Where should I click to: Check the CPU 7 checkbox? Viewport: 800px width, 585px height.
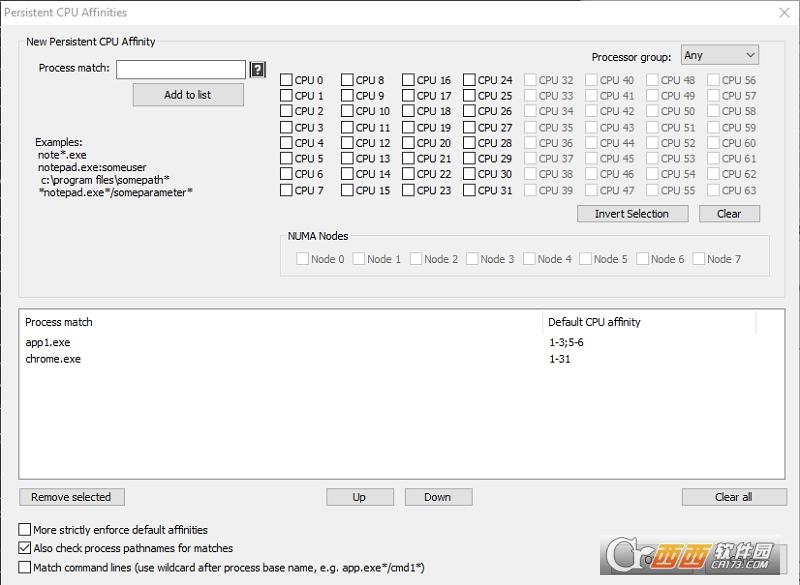click(286, 190)
